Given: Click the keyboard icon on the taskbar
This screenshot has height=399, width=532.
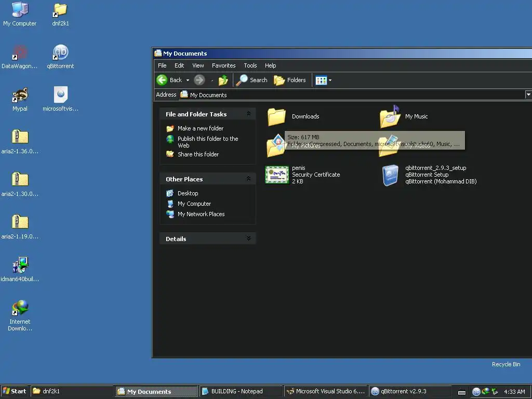Looking at the screenshot, I should (x=462, y=392).
